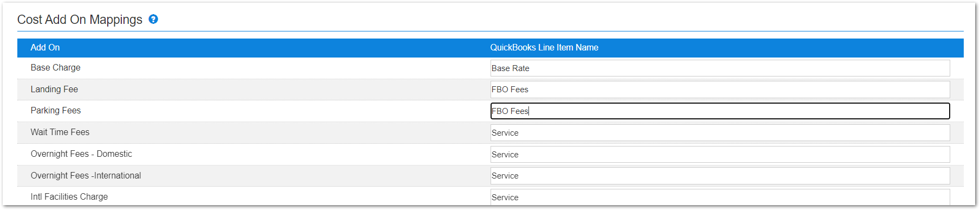Select Overnight Fees -International Service field
Viewport: 980px width, 210px height.
coord(720,176)
